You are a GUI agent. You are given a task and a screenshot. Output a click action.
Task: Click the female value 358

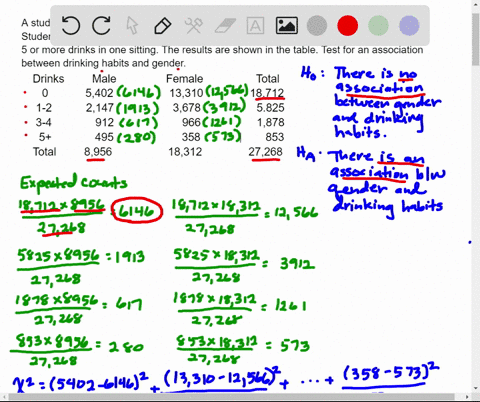tap(191, 137)
